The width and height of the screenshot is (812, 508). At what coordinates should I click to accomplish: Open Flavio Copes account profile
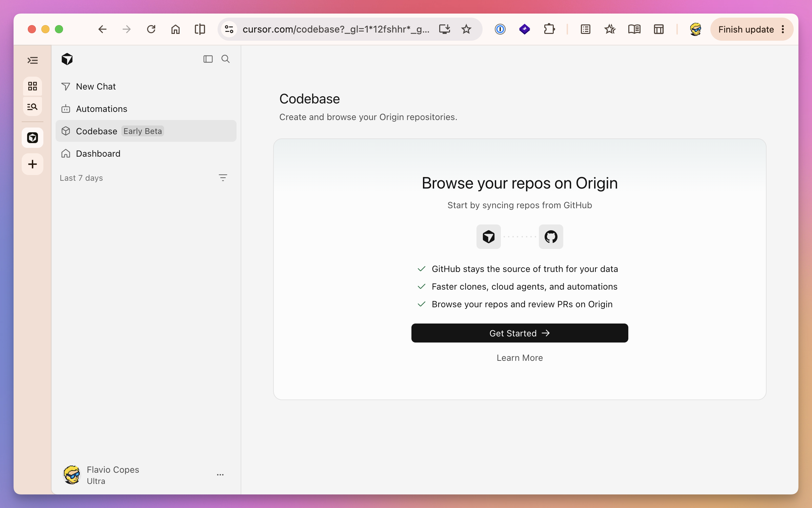coord(101,475)
